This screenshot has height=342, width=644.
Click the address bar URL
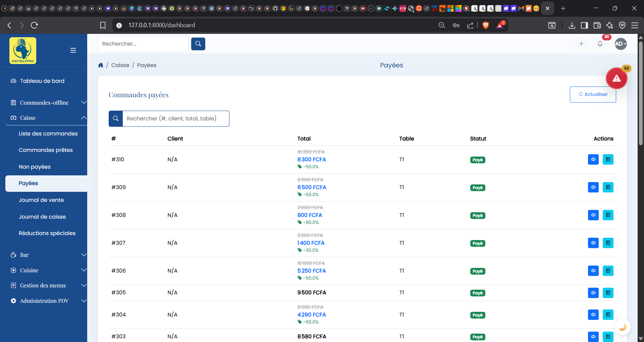pyautogui.click(x=162, y=25)
